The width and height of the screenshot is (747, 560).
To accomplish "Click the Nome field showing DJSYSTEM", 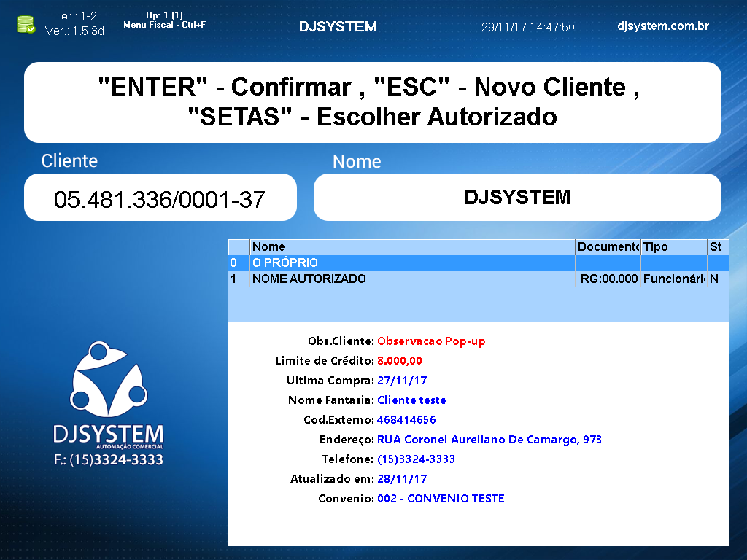I will (x=517, y=197).
